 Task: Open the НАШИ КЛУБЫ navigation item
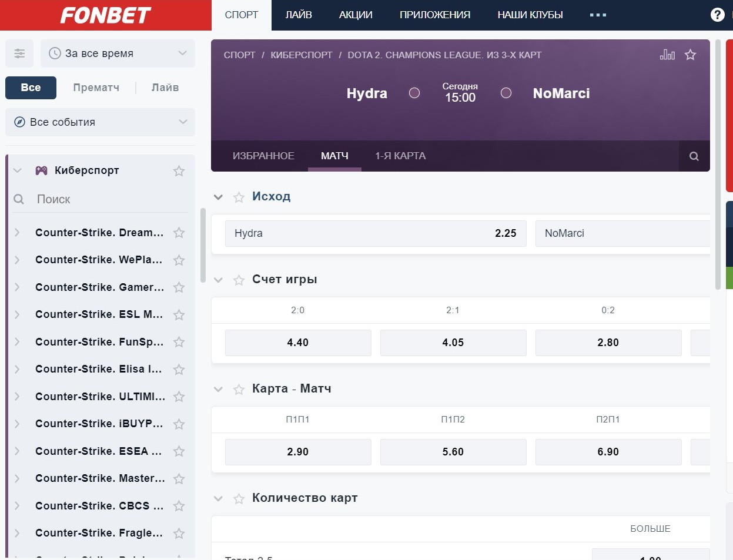point(530,15)
